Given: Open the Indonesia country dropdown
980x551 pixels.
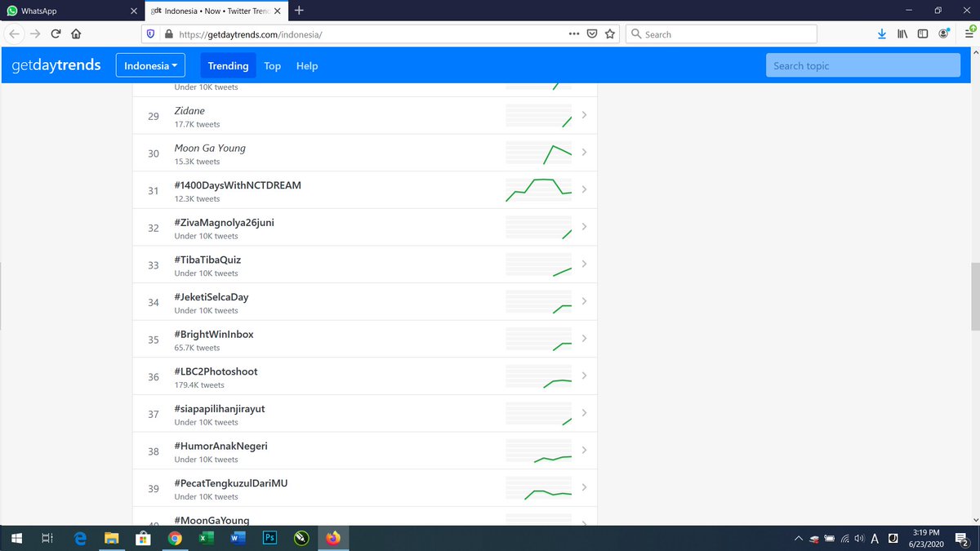Looking at the screenshot, I should [x=151, y=65].
